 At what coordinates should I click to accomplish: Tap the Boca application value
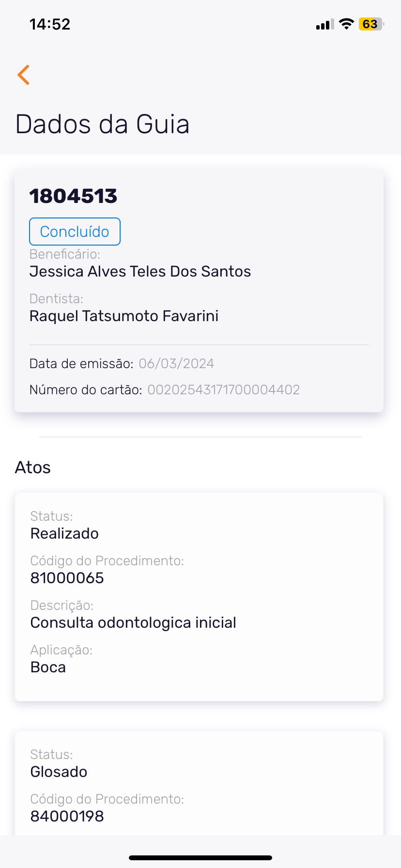pyautogui.click(x=48, y=667)
